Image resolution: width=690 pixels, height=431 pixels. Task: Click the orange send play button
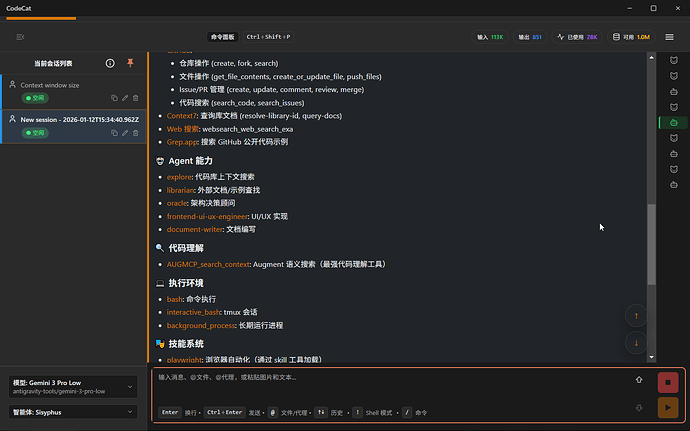tap(668, 408)
